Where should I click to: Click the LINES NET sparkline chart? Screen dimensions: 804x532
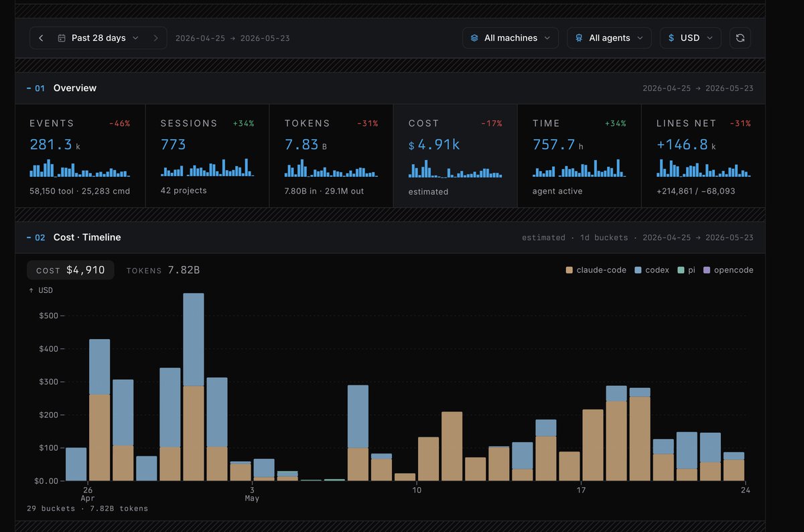703,168
